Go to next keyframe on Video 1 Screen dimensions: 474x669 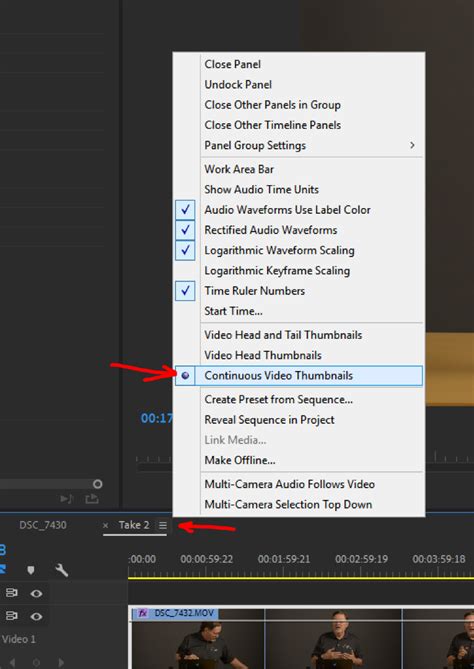[x=61, y=663]
